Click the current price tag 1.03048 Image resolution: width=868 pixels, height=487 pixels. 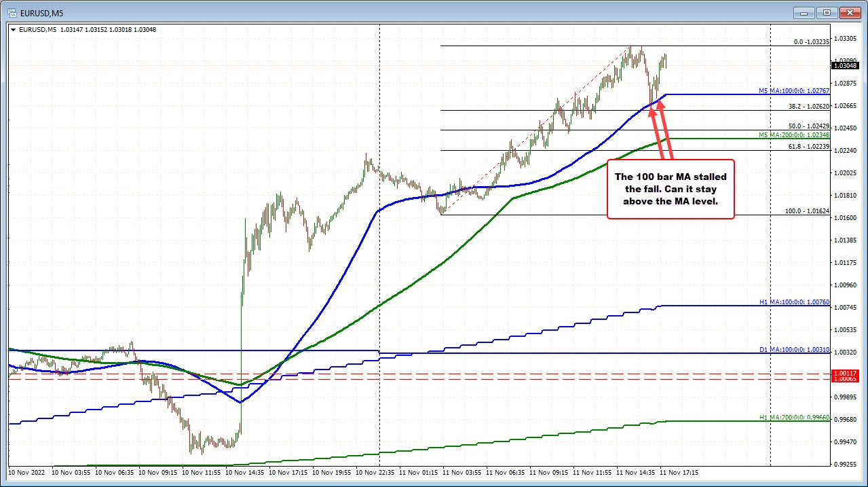click(x=846, y=65)
